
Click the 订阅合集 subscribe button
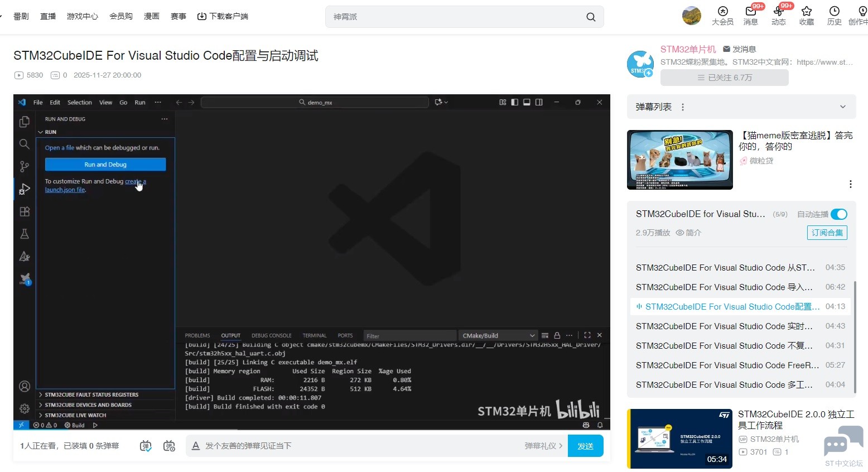click(x=827, y=233)
